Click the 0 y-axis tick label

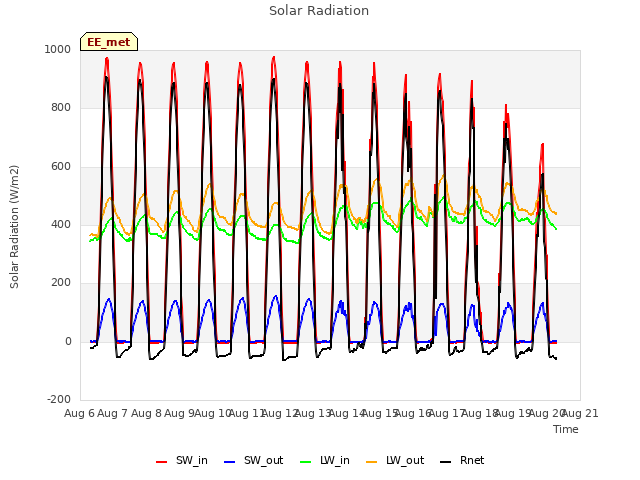click(69, 342)
